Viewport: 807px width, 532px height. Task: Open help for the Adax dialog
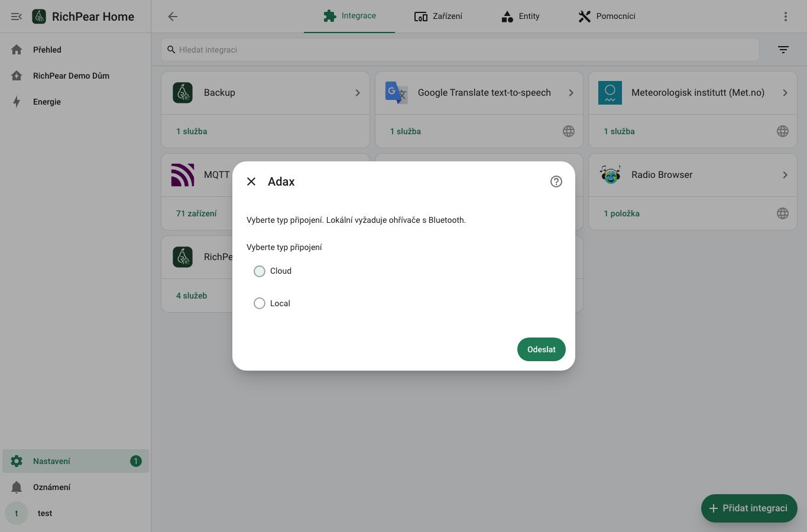click(556, 181)
